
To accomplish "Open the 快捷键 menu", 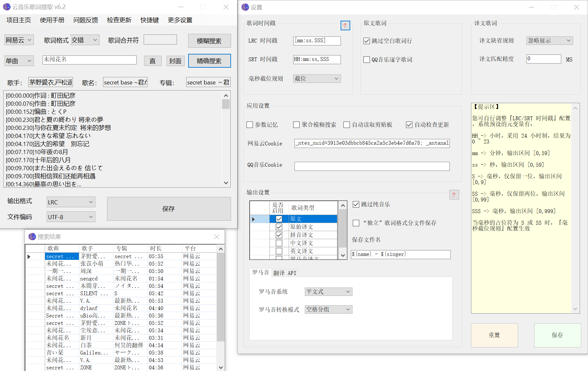I will [150, 20].
